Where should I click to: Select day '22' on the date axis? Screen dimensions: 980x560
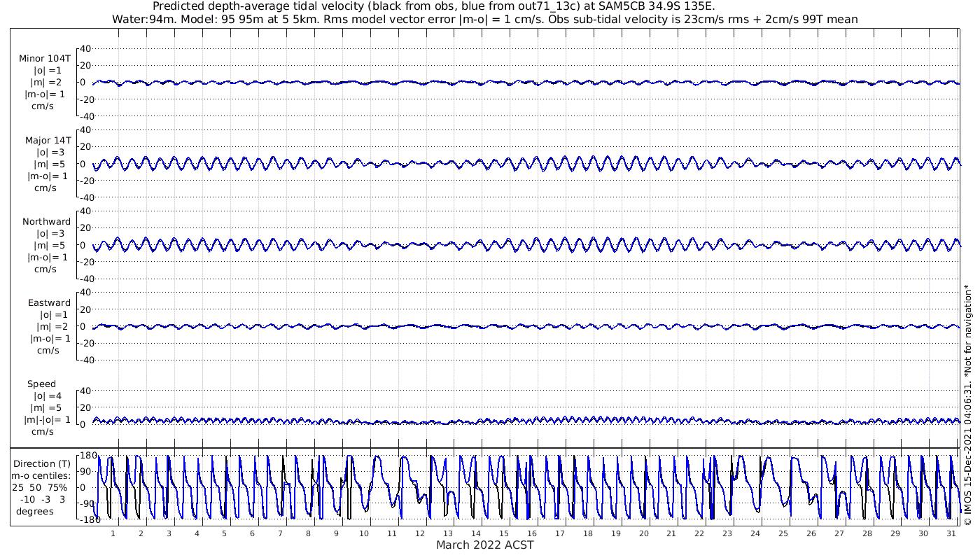[x=699, y=533]
